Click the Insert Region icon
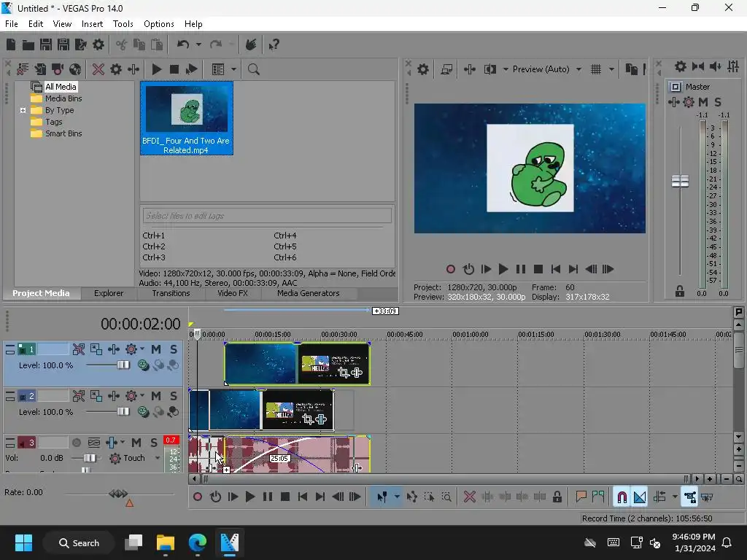The image size is (747, 560). (x=598, y=497)
